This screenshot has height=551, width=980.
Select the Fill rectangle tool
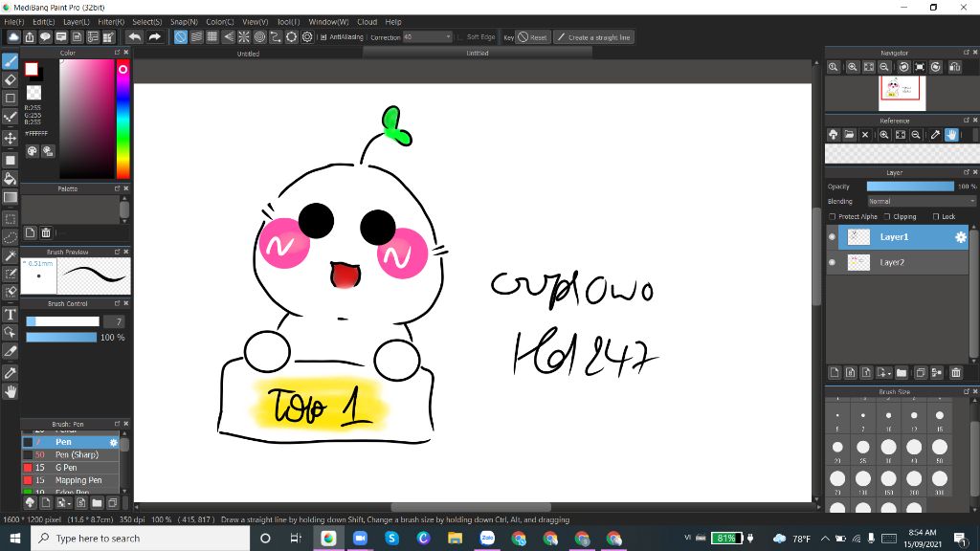(10, 160)
